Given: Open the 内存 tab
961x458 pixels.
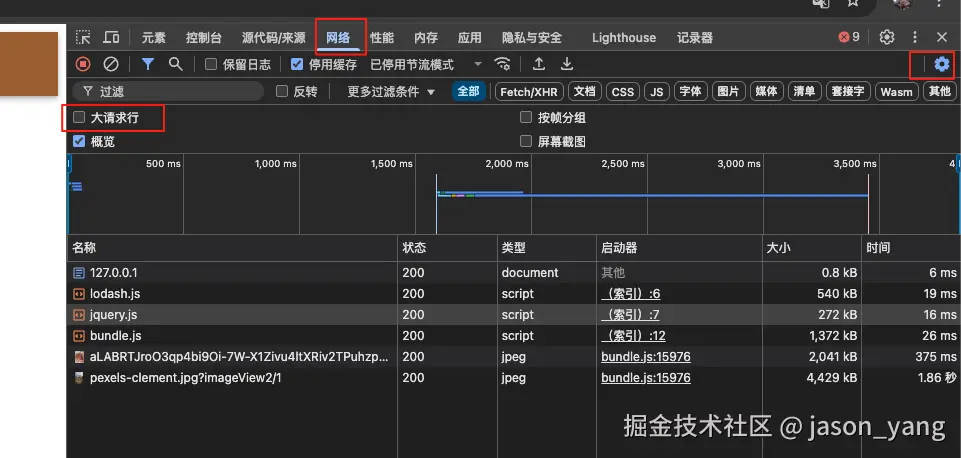Looking at the screenshot, I should point(426,37).
